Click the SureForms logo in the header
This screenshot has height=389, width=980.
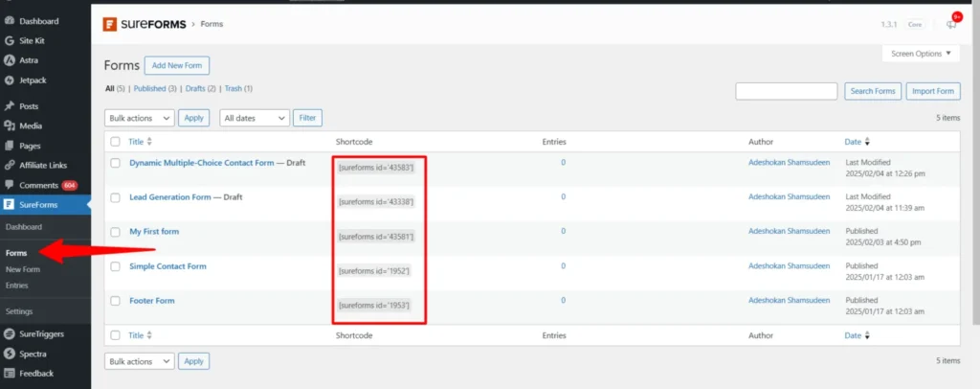coord(145,24)
